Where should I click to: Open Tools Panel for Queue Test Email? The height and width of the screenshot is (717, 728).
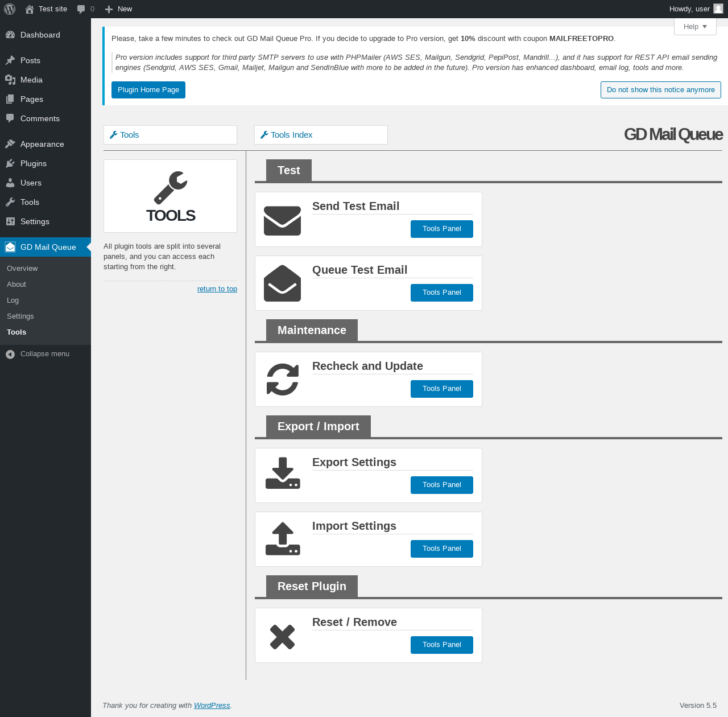(x=442, y=292)
